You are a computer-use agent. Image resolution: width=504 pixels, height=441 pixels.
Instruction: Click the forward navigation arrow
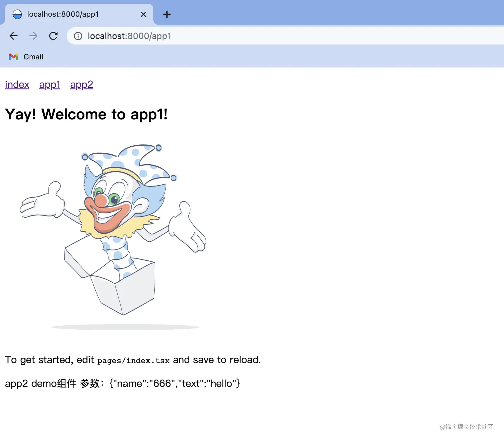[x=33, y=36]
